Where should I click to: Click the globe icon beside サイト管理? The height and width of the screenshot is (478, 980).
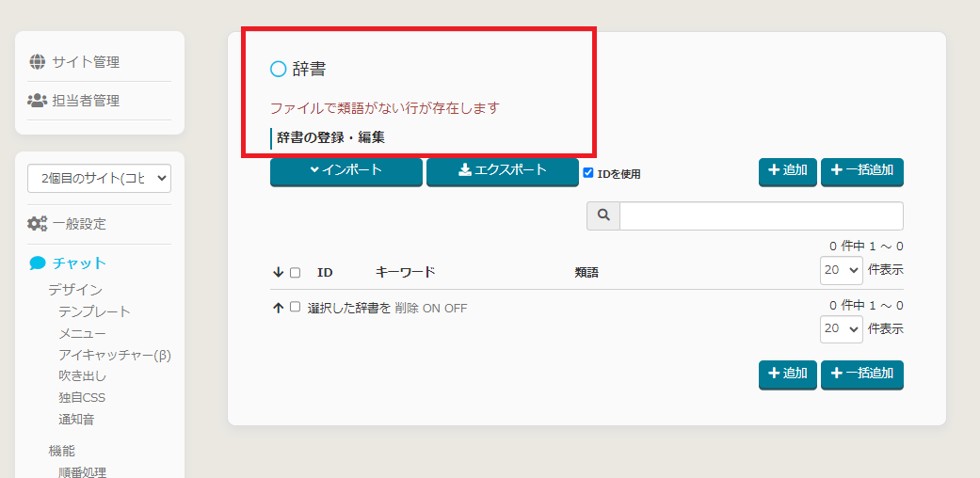pos(38,62)
